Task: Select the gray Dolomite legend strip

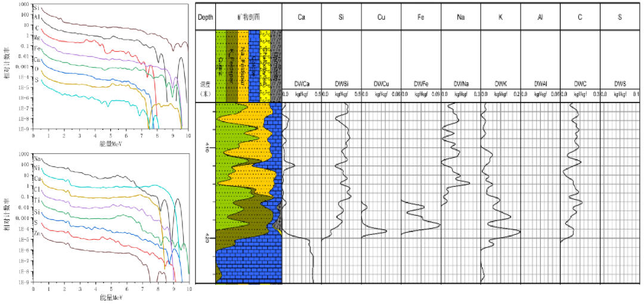Action: click(x=277, y=66)
